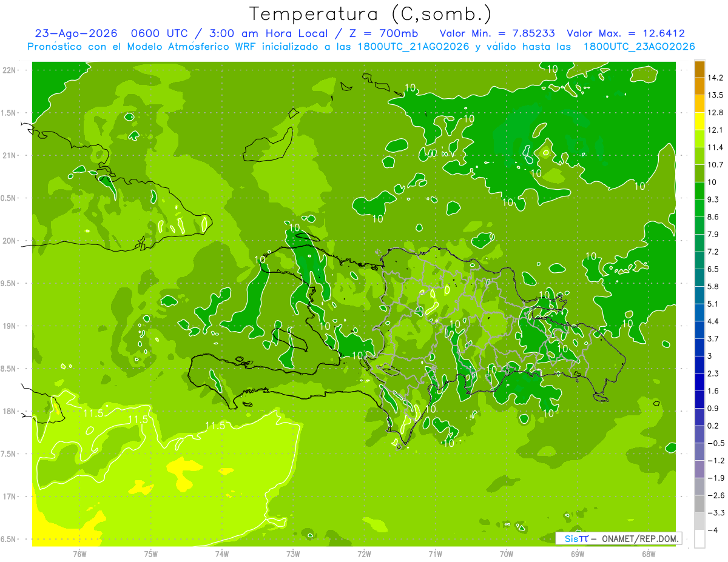Click the colorbar value "-1.9"
The width and height of the screenshot is (728, 562).
point(716,478)
